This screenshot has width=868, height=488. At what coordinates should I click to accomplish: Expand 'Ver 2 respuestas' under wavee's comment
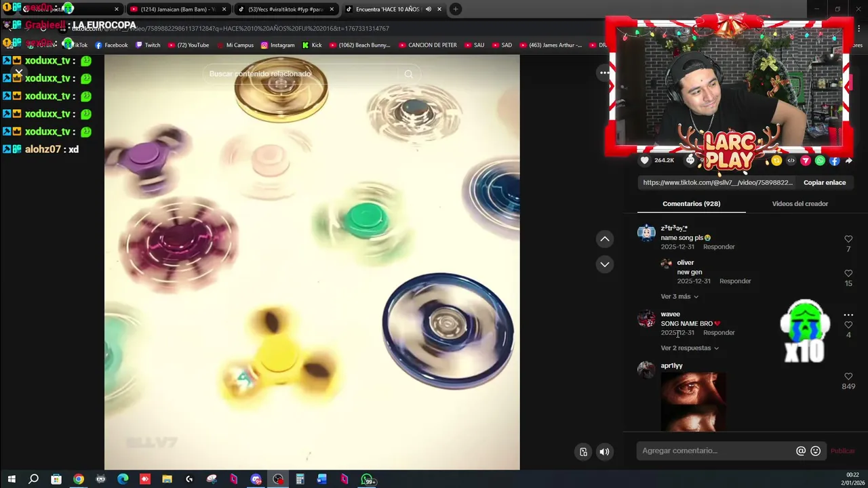(x=690, y=348)
